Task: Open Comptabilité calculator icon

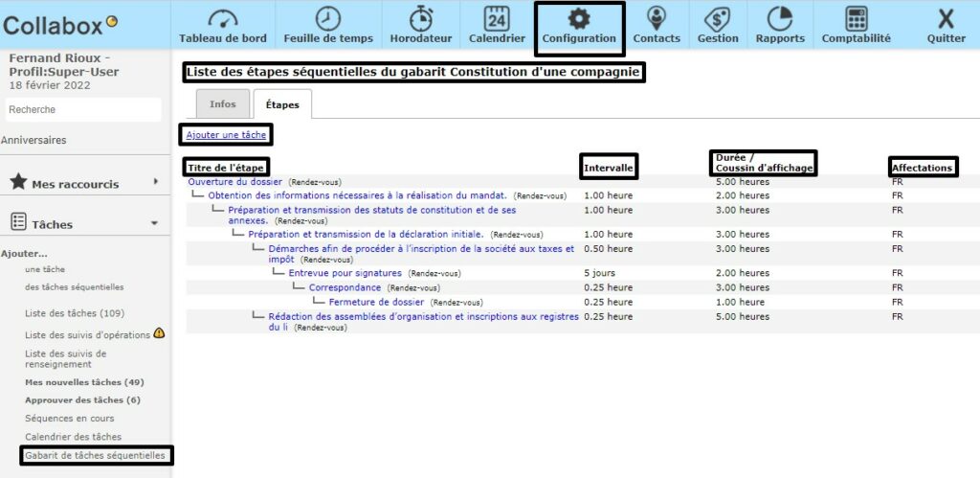Action: tap(857, 18)
